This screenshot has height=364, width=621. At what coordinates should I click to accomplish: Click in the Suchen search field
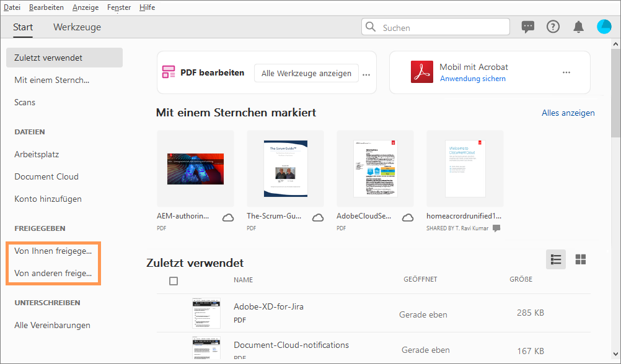pos(436,27)
